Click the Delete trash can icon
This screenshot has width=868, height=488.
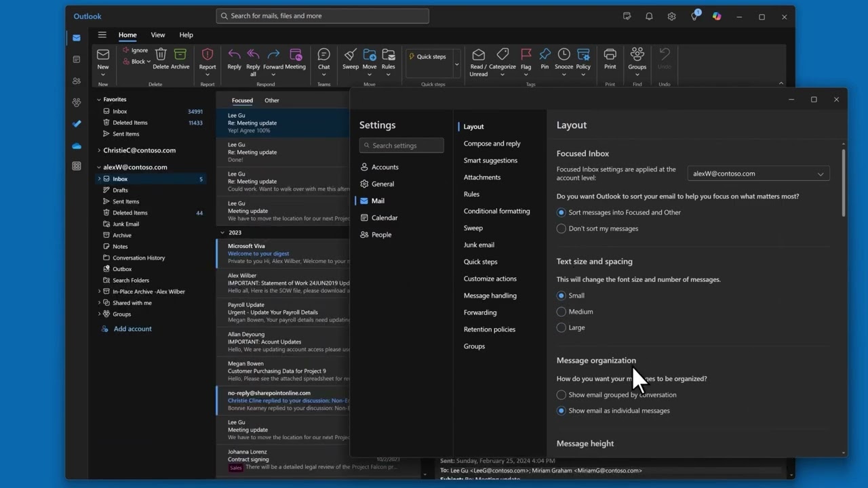(161, 54)
